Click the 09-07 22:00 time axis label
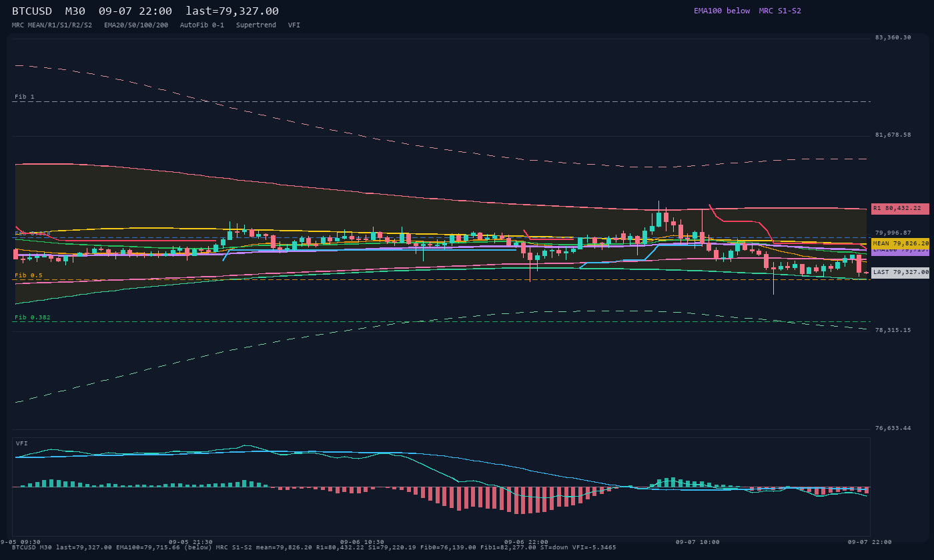Viewport: 934px width, 560px height. [869, 542]
